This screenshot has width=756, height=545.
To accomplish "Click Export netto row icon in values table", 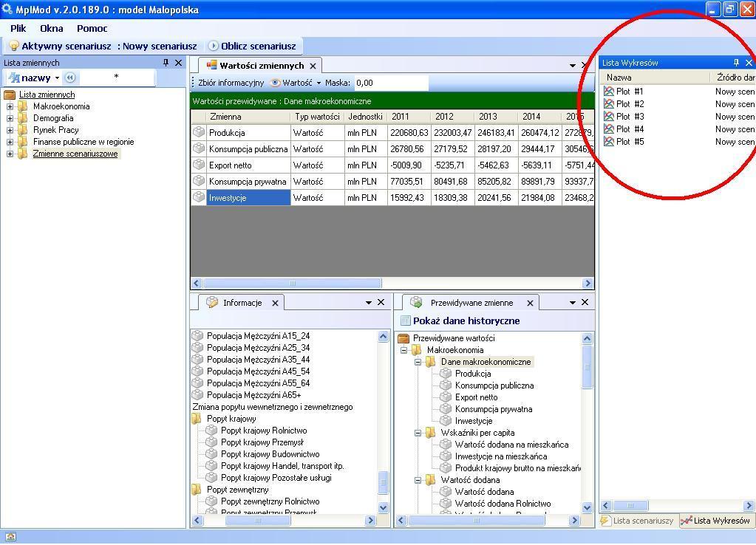I will [x=199, y=165].
